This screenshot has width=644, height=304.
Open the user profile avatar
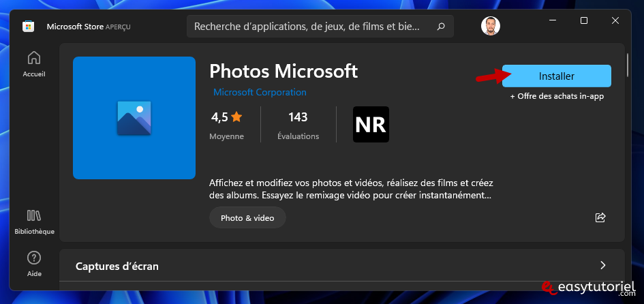[x=491, y=26]
